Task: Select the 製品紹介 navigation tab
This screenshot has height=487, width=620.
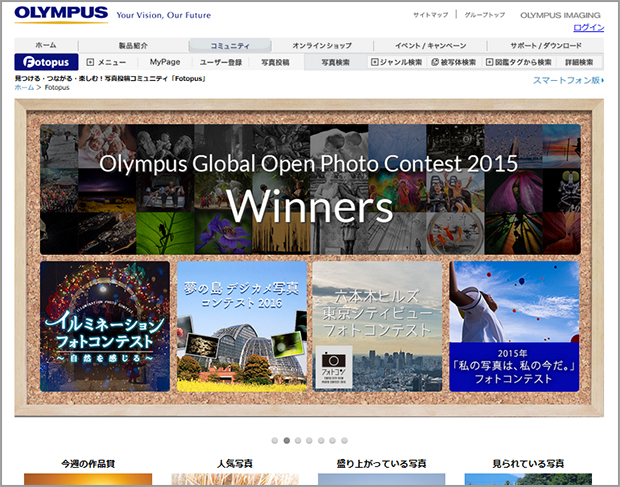Action: click(133, 45)
